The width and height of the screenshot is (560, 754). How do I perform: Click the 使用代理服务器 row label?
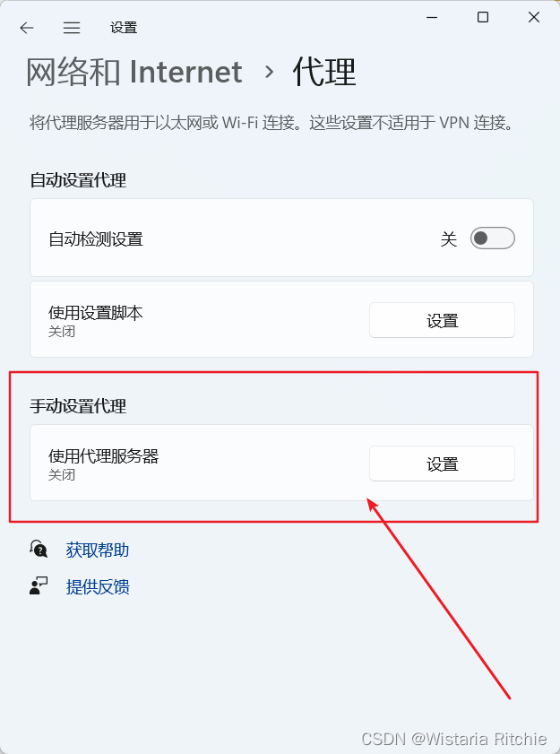pos(103,455)
